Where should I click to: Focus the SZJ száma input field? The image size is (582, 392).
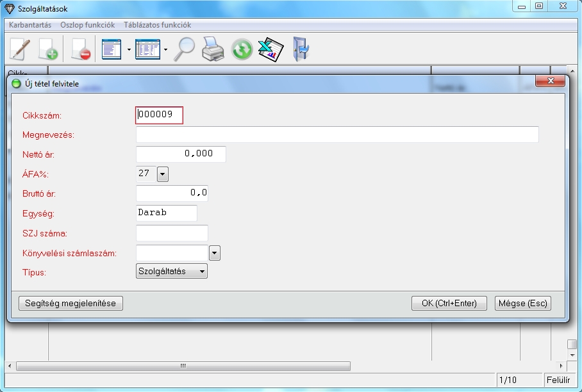click(x=172, y=233)
